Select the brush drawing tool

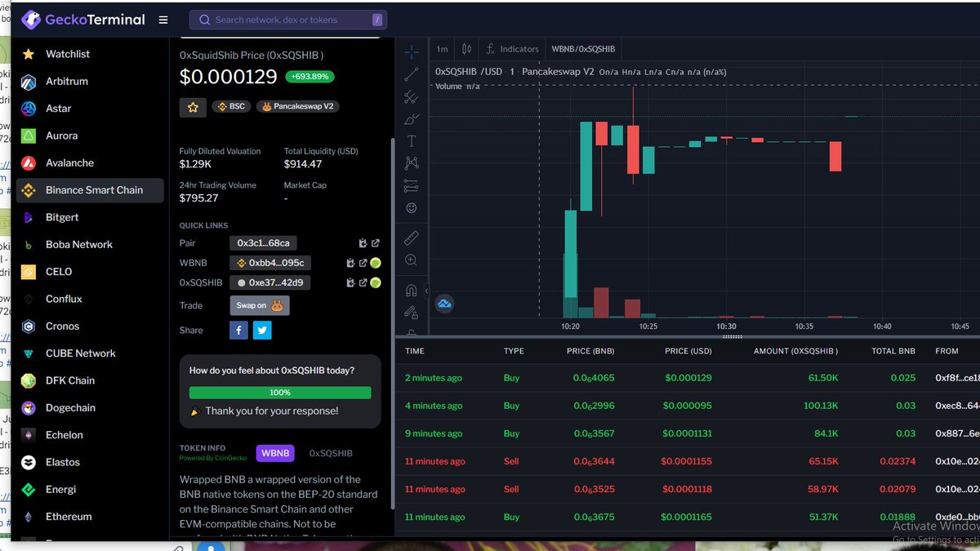[412, 119]
